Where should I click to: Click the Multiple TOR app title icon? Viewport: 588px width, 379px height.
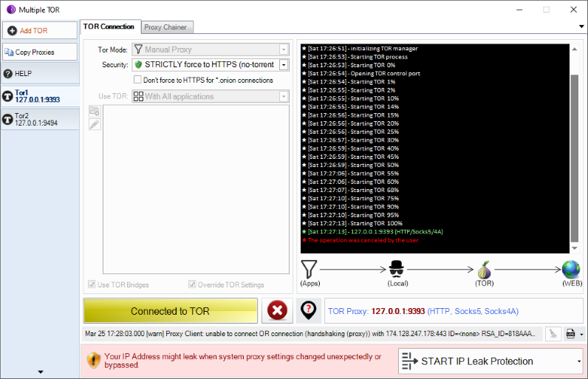(11, 10)
